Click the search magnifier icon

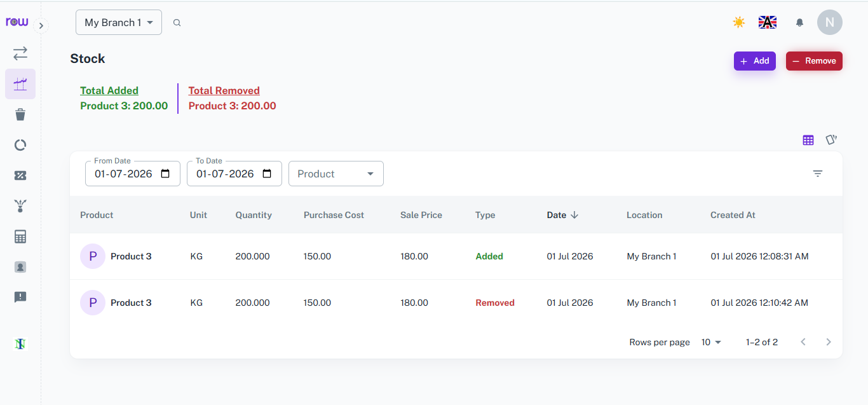click(177, 23)
